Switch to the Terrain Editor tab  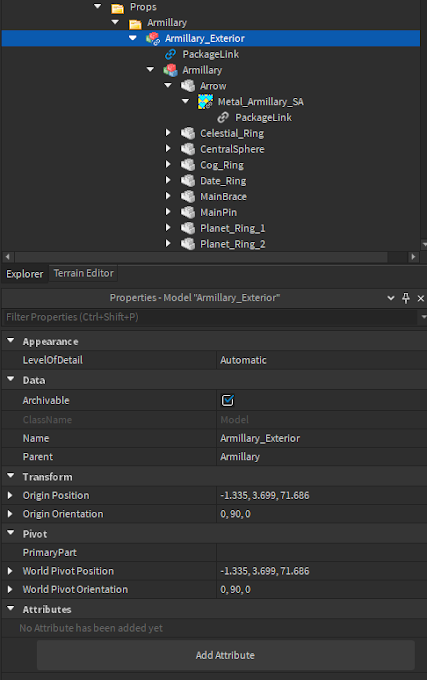tap(83, 273)
